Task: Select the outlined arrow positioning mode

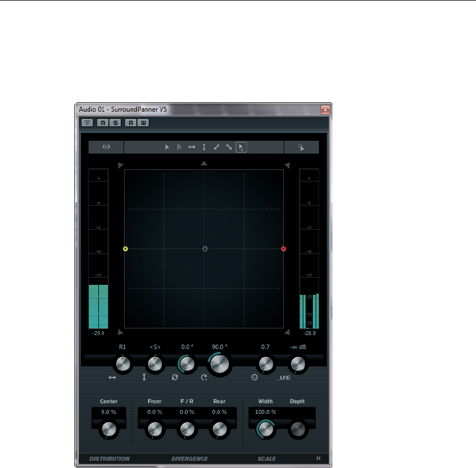Action: pos(179,147)
